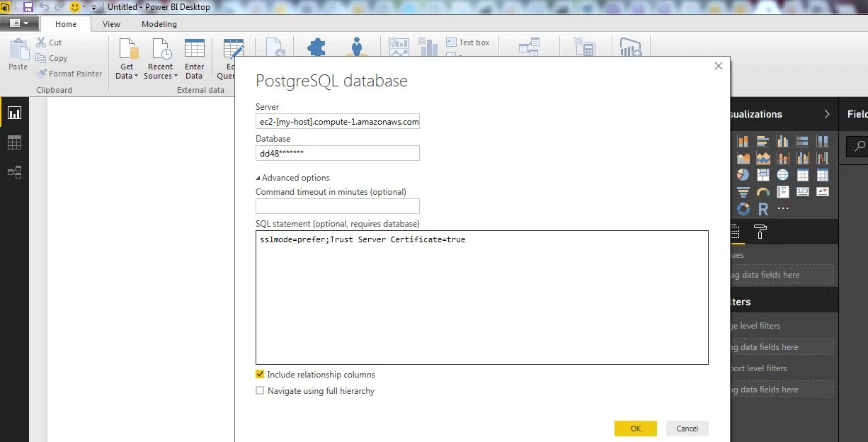
Task: Select the area chart visual
Action: tap(743, 158)
